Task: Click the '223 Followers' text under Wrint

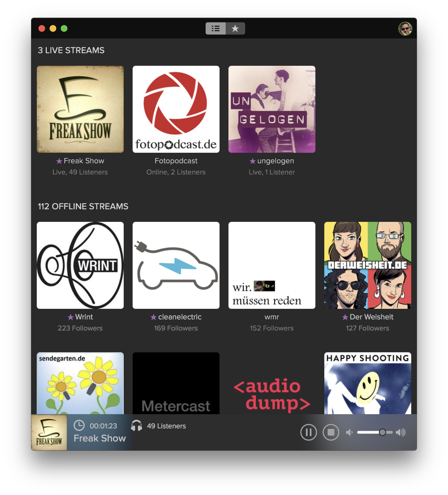Action: click(x=80, y=328)
